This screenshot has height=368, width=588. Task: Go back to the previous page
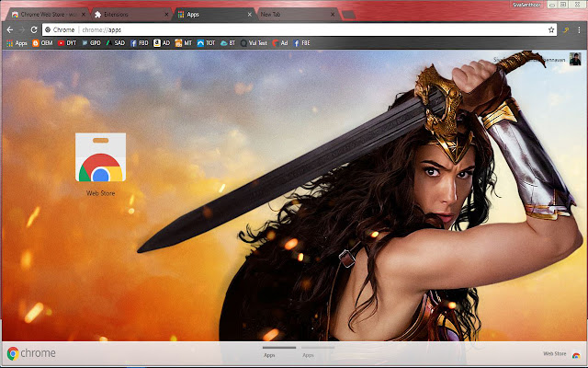tap(10, 29)
